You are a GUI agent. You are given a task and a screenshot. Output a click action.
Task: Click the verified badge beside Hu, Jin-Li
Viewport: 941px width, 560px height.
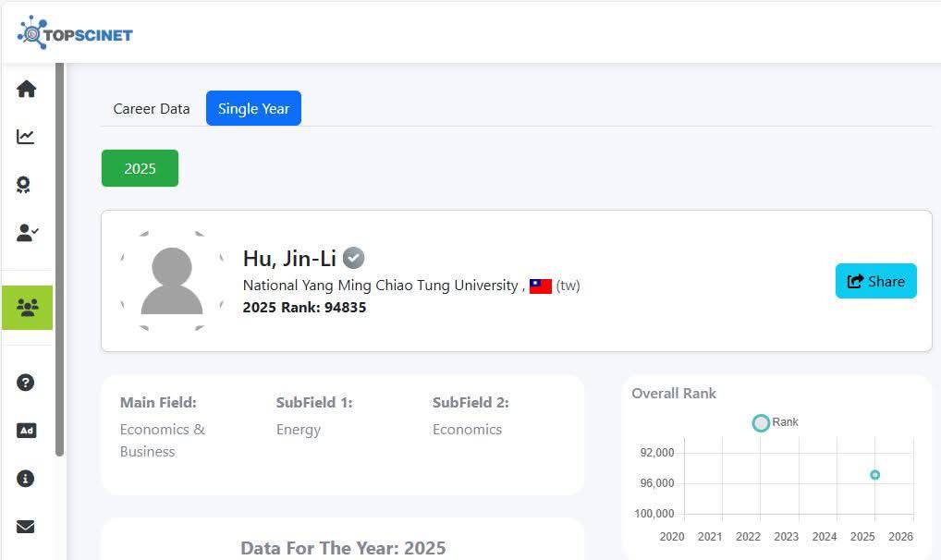click(x=353, y=258)
